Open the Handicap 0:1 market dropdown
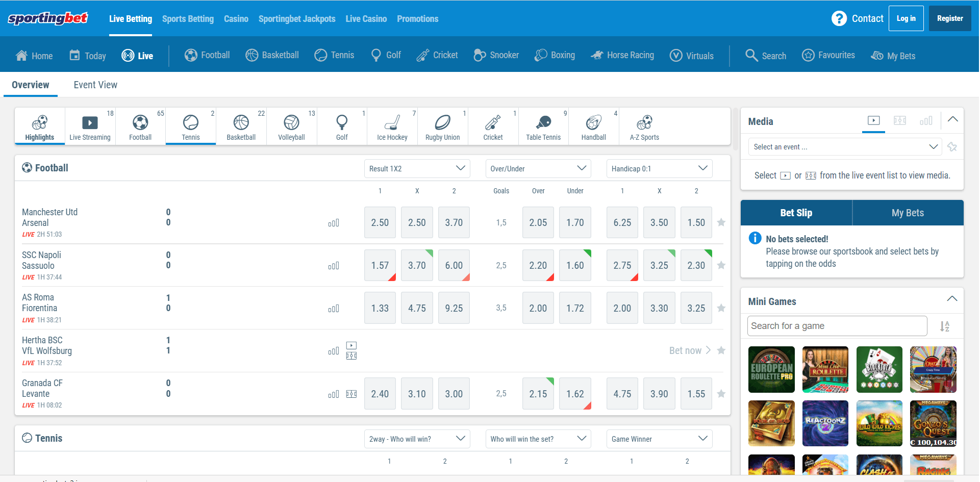This screenshot has width=980, height=482. pyautogui.click(x=659, y=169)
